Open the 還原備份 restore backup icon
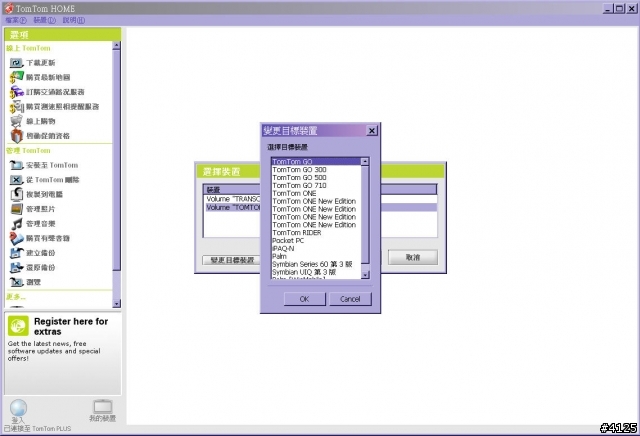Screen dimensions: 640x436 (16, 268)
